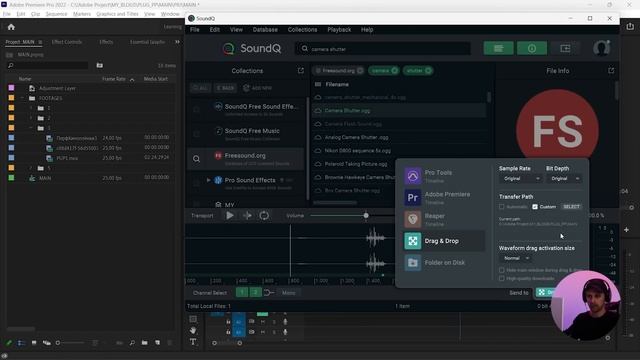
Task: Choose Pro Tools as send target
Action: point(444,176)
